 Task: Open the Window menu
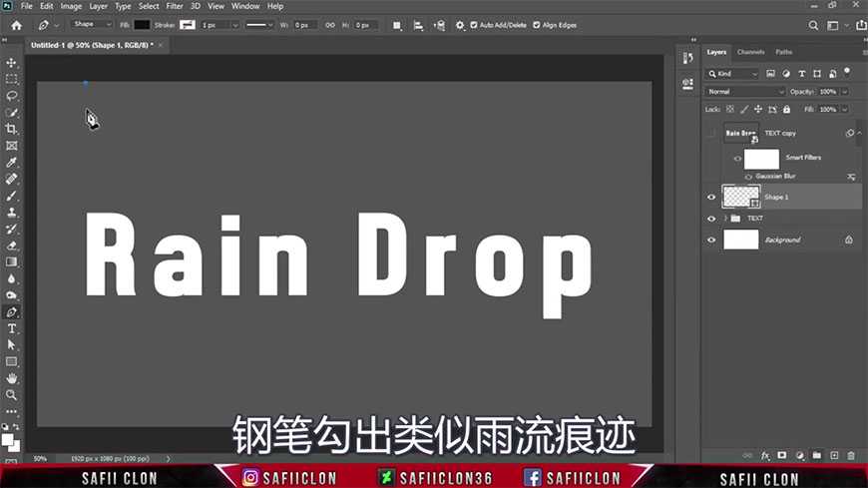[x=245, y=6]
